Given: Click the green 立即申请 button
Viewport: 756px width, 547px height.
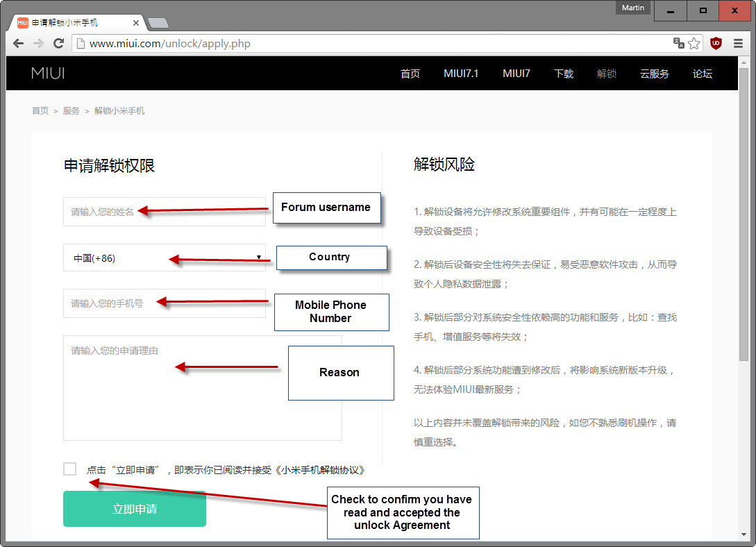Looking at the screenshot, I should (135, 509).
